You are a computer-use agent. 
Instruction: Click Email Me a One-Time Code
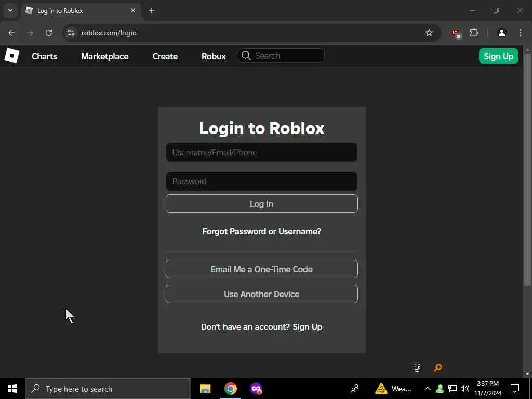coord(262,269)
